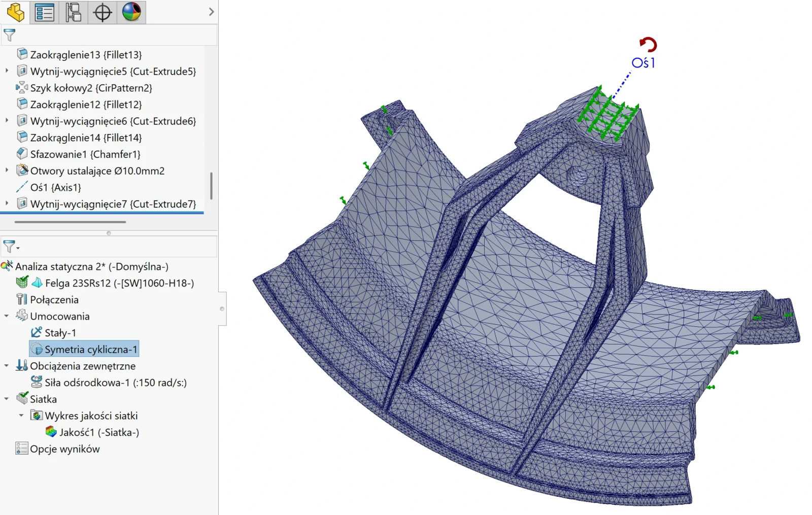Click the Zaokrąglenie12 {Fillet12} icon
This screenshot has width=812, height=515.
[22, 104]
